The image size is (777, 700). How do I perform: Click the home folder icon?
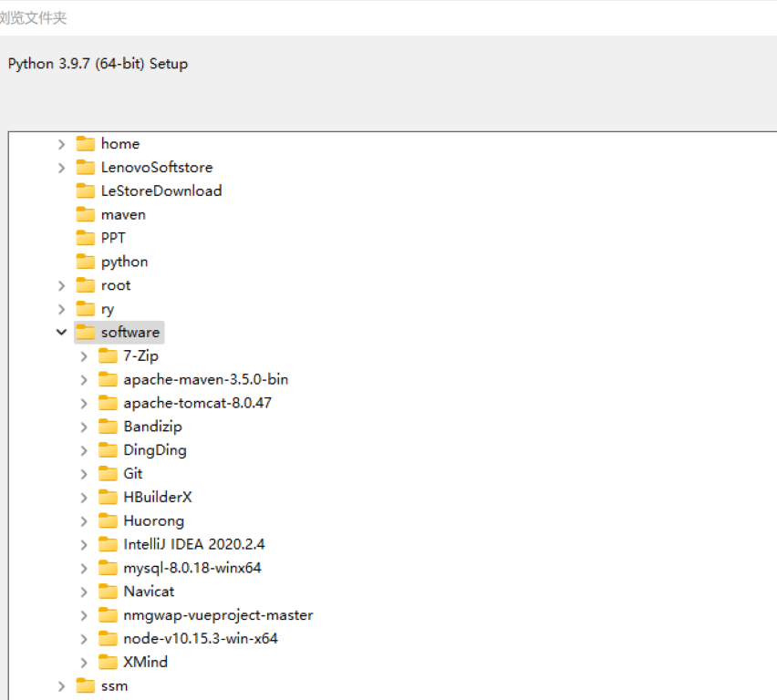click(x=85, y=144)
